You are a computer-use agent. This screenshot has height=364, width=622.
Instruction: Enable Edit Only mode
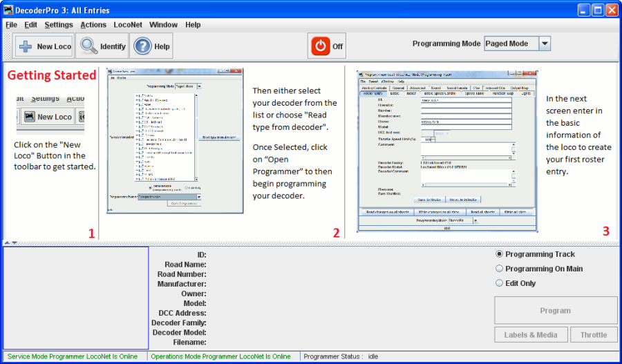coord(500,283)
